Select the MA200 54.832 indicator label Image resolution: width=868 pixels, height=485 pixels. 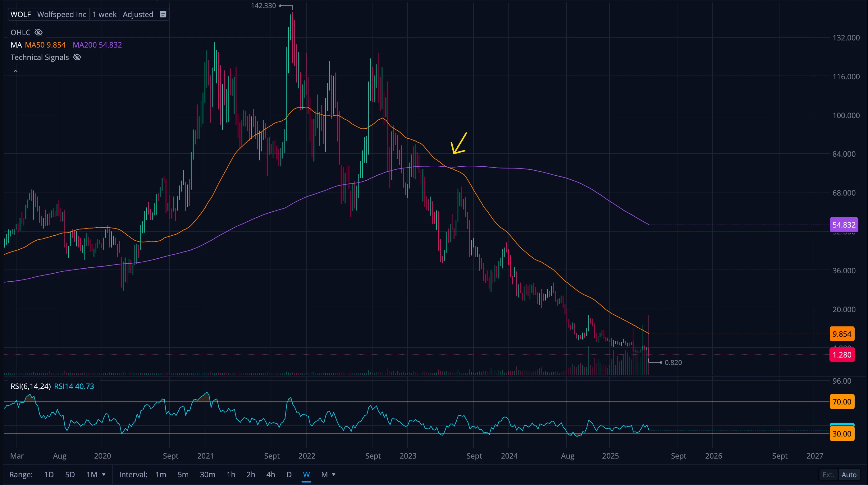(97, 45)
